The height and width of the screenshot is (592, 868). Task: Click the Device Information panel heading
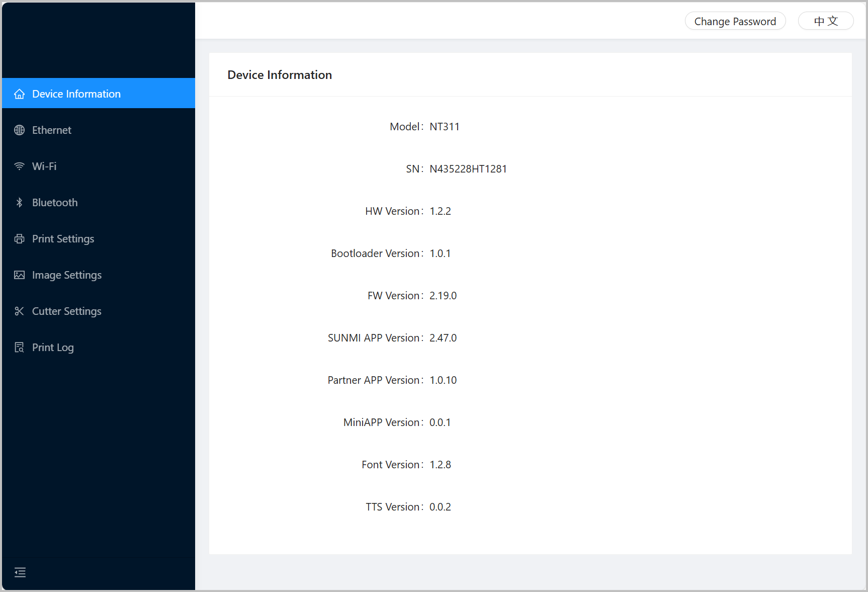click(280, 75)
